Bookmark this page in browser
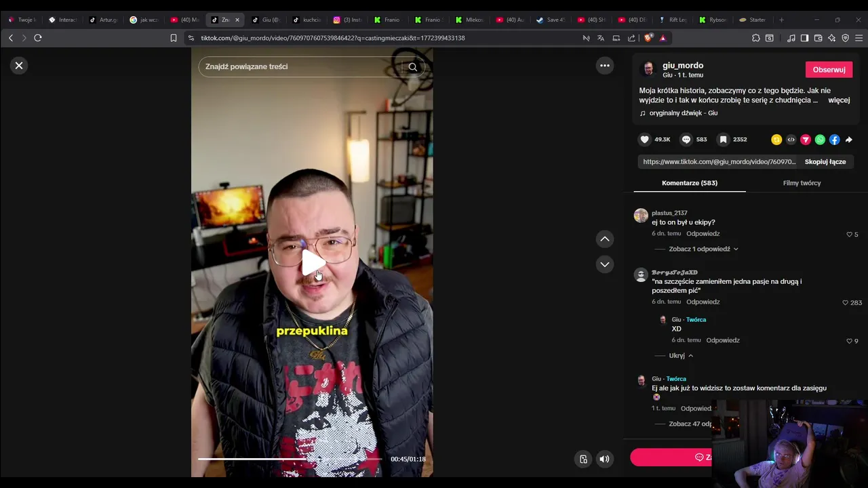This screenshot has width=868, height=488. tap(174, 38)
